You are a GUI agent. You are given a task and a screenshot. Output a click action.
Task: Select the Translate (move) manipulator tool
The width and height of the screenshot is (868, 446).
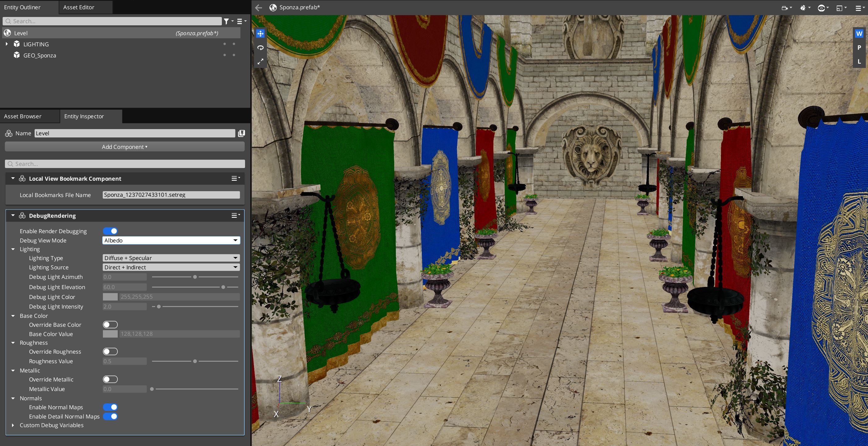click(260, 34)
